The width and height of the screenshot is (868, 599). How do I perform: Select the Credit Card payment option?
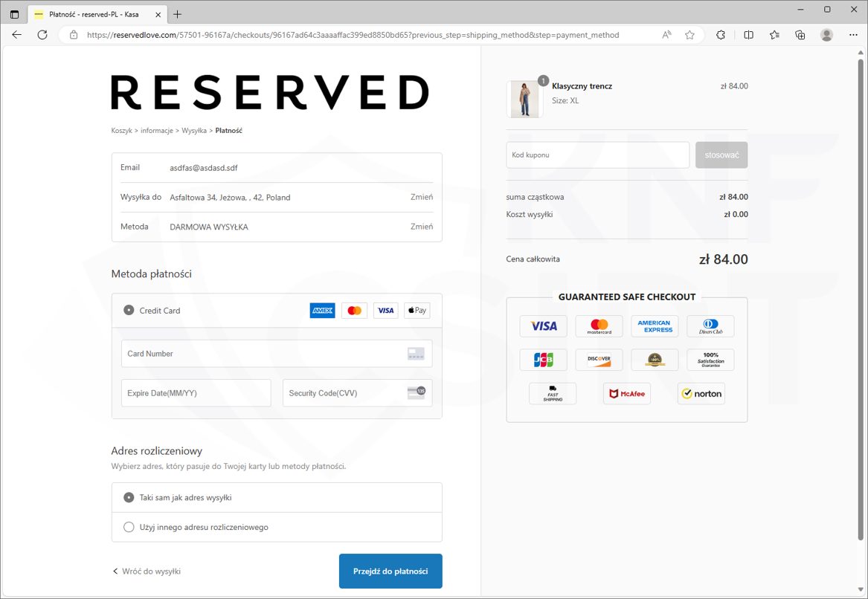click(129, 311)
